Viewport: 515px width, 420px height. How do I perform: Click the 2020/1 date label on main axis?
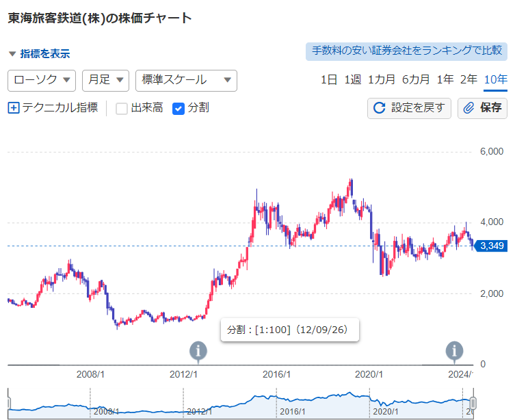[x=369, y=374]
